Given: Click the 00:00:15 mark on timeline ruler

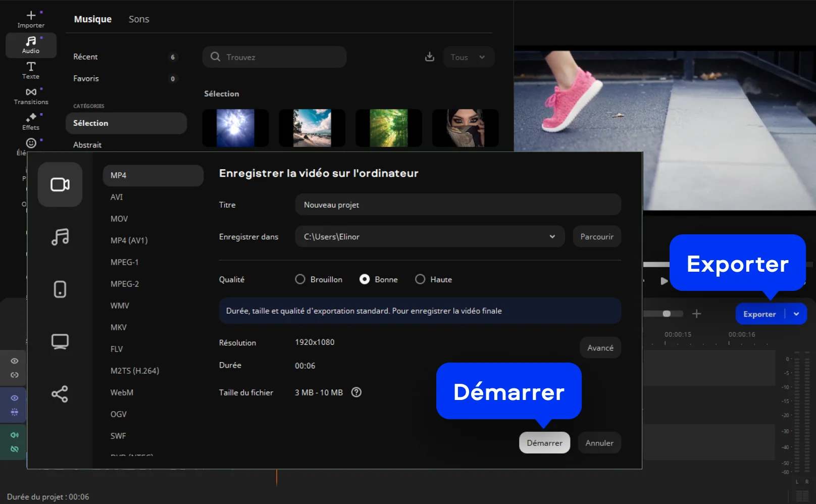Looking at the screenshot, I should tap(678, 334).
